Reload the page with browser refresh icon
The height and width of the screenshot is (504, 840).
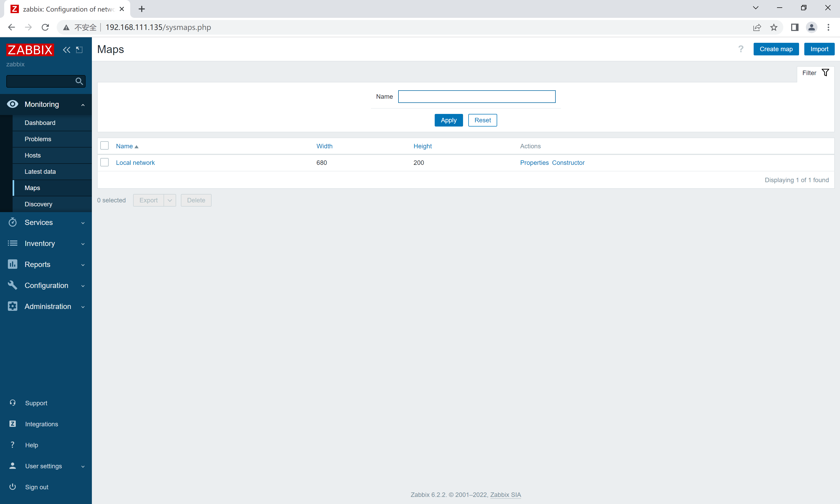point(45,27)
